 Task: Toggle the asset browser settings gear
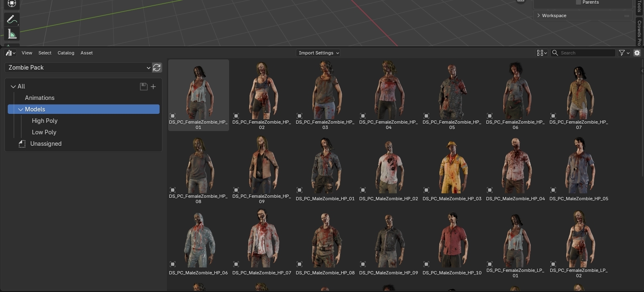[x=637, y=53]
